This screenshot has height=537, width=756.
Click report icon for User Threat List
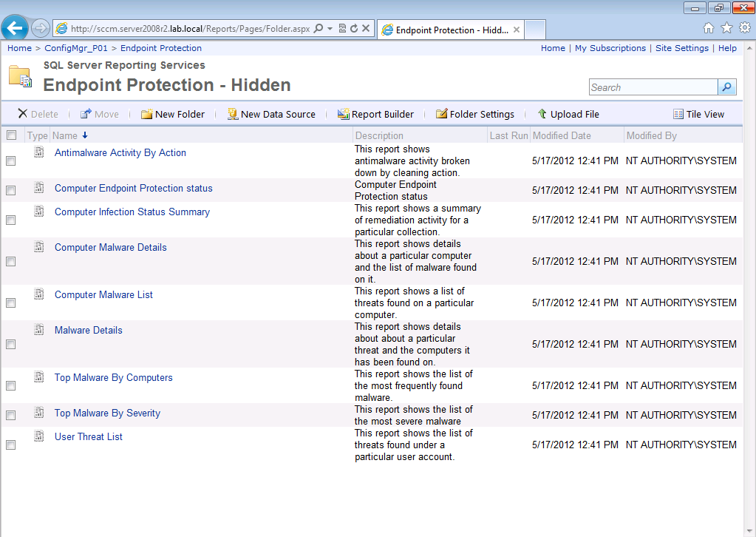coord(39,436)
